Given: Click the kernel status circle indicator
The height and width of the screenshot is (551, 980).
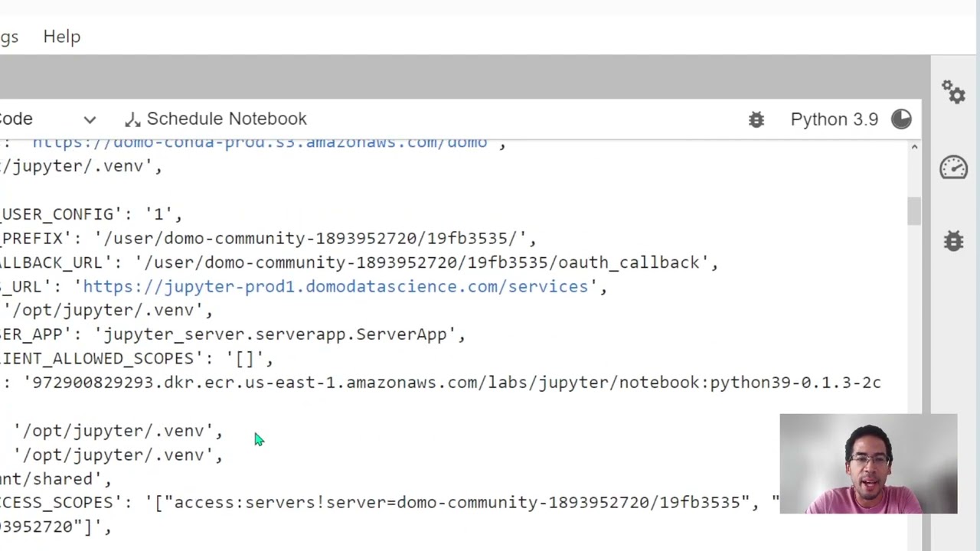Looking at the screenshot, I should (901, 119).
